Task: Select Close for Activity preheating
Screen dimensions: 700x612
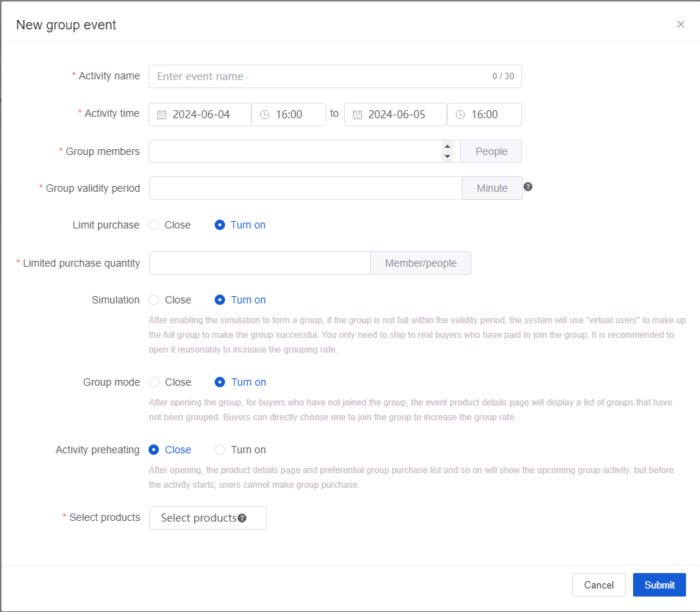Action: pyautogui.click(x=170, y=450)
